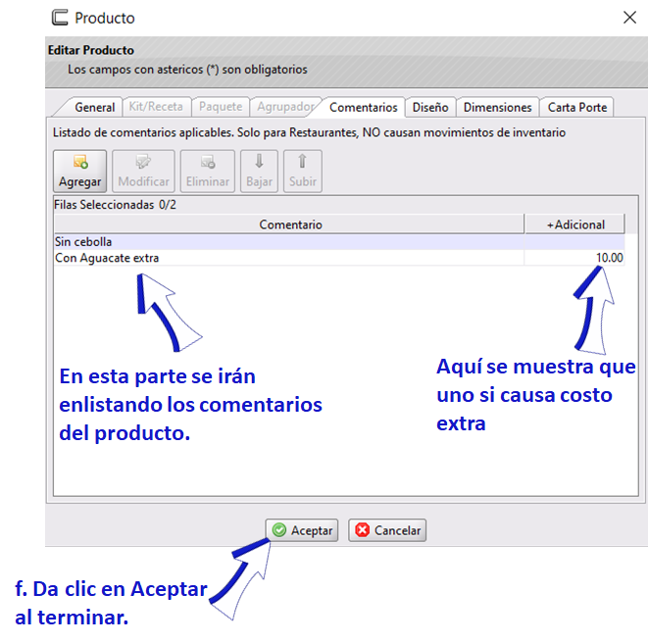Switch to the Diseño tab
Image resolution: width=648 pixels, height=644 pixels.
[430, 108]
